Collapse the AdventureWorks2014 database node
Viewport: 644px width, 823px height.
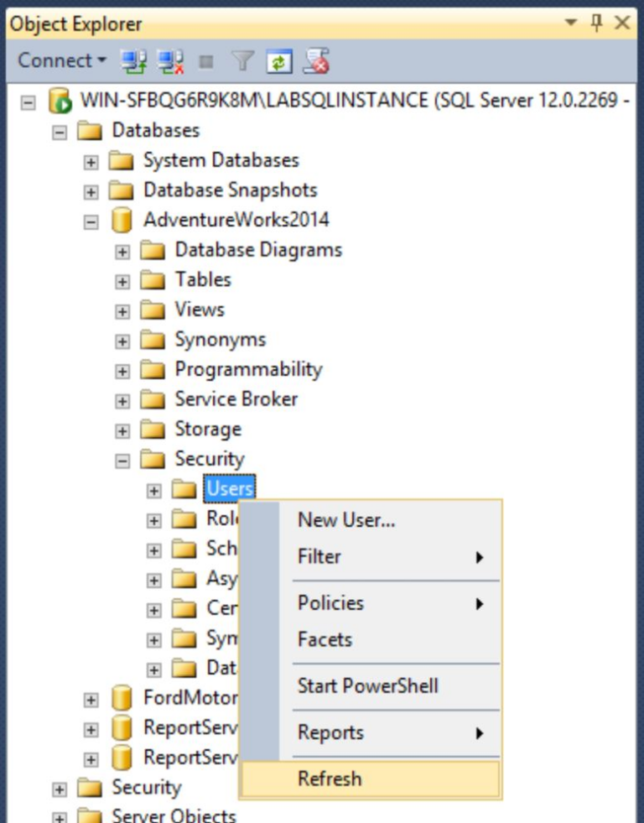91,221
